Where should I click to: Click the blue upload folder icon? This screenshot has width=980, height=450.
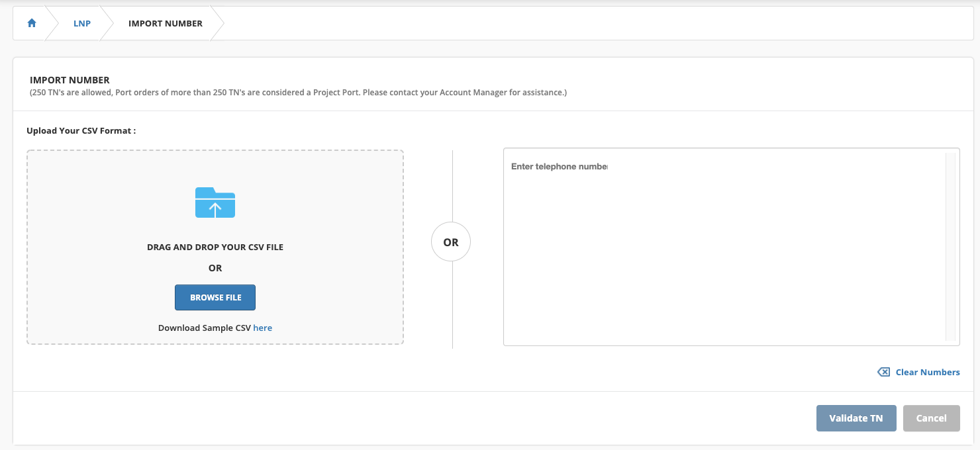(215, 202)
